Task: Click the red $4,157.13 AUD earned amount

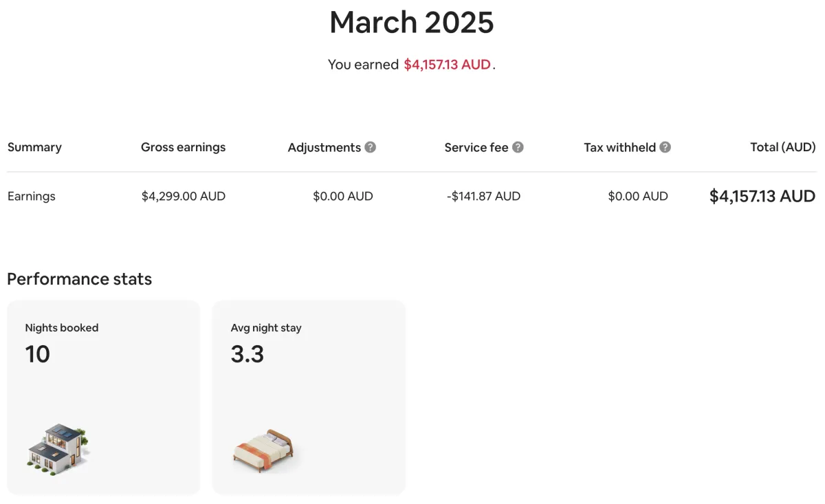Action: 447,65
